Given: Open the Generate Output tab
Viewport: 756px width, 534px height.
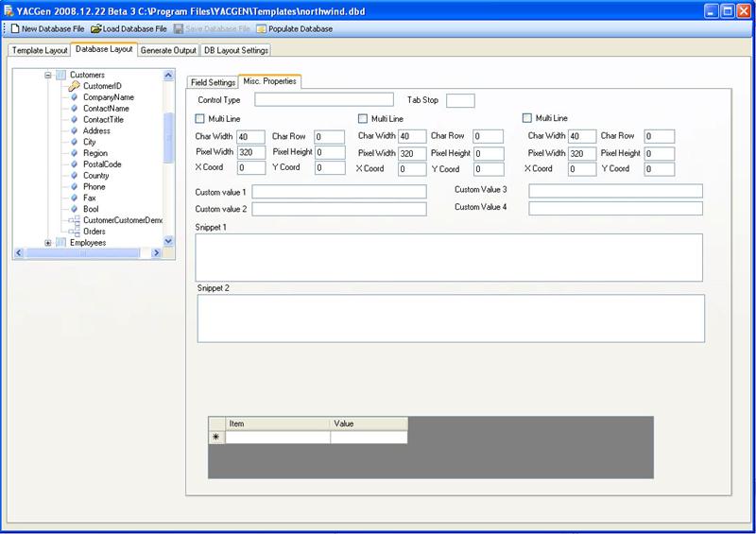Looking at the screenshot, I should pyautogui.click(x=168, y=50).
